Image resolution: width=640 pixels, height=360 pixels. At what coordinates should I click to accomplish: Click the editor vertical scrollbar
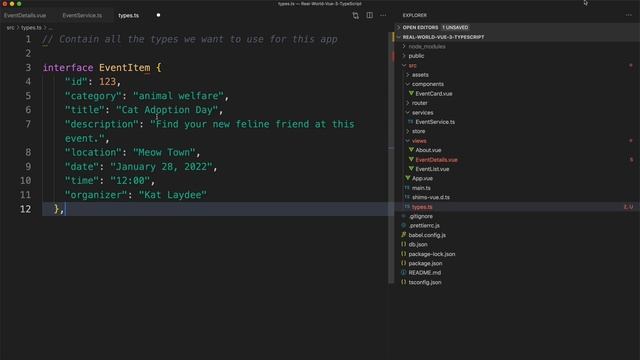coord(391,158)
